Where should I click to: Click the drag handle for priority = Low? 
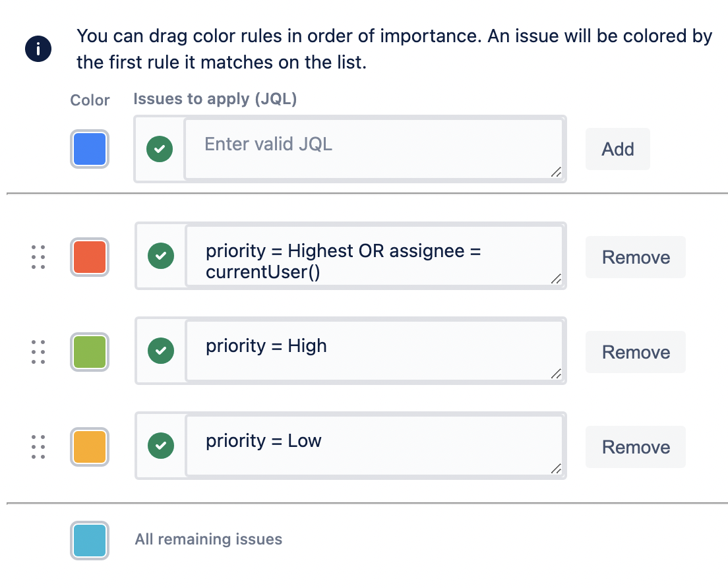[38, 447]
